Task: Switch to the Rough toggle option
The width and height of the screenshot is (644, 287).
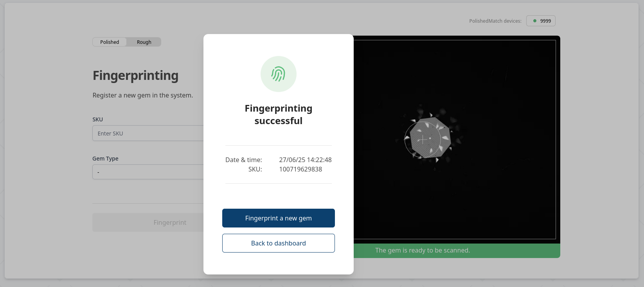Action: click(144, 42)
